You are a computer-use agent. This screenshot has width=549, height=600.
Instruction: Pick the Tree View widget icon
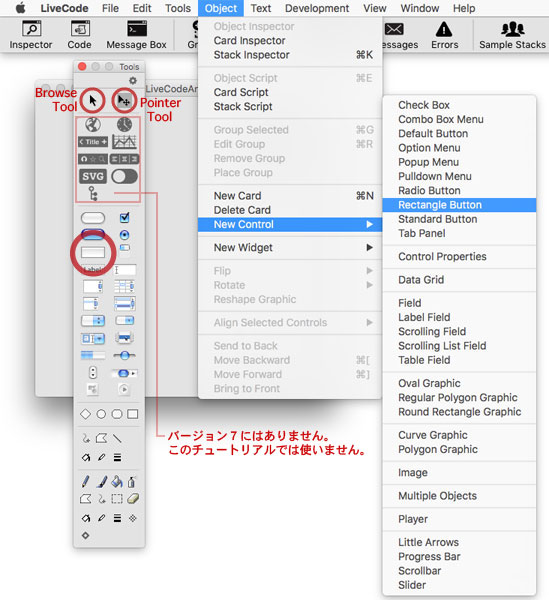93,193
